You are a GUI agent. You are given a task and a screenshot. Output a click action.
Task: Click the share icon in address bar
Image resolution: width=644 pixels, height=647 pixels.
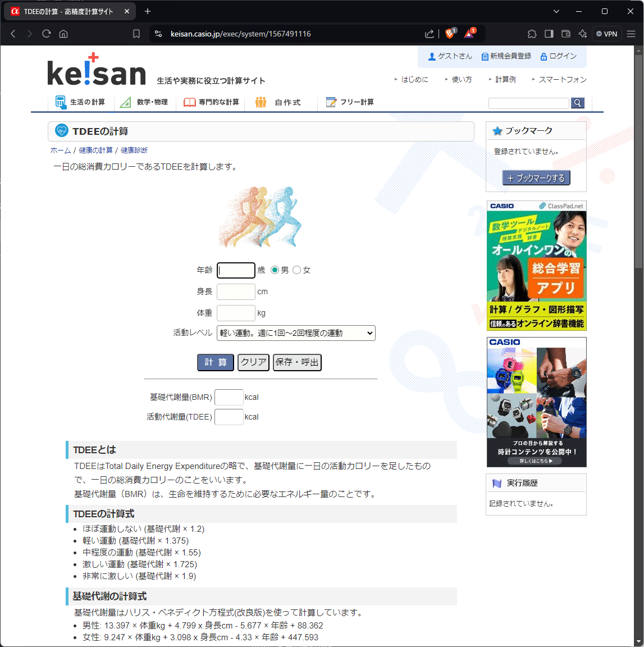[430, 34]
